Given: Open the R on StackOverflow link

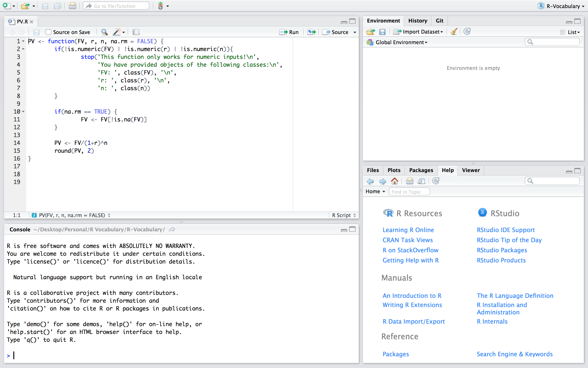Looking at the screenshot, I should click(410, 250).
